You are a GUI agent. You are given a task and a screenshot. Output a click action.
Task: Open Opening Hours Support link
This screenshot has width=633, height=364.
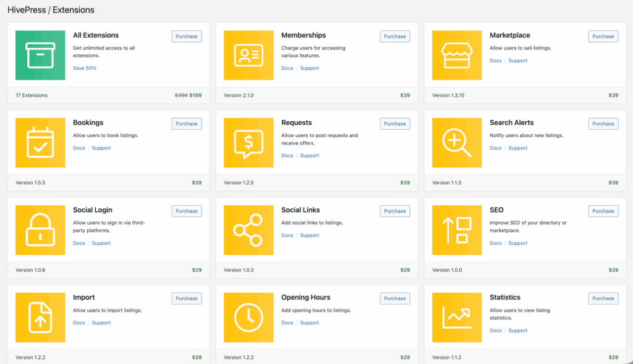tap(310, 323)
